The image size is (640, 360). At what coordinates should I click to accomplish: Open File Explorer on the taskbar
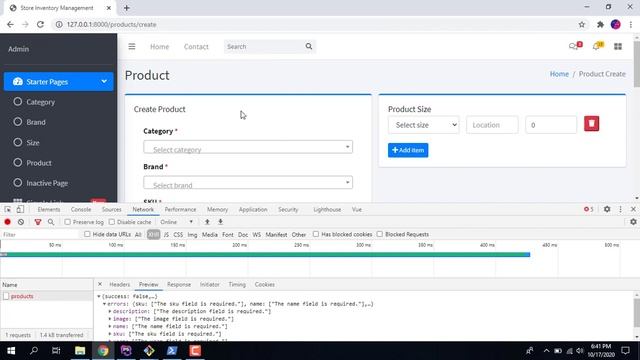[80, 351]
